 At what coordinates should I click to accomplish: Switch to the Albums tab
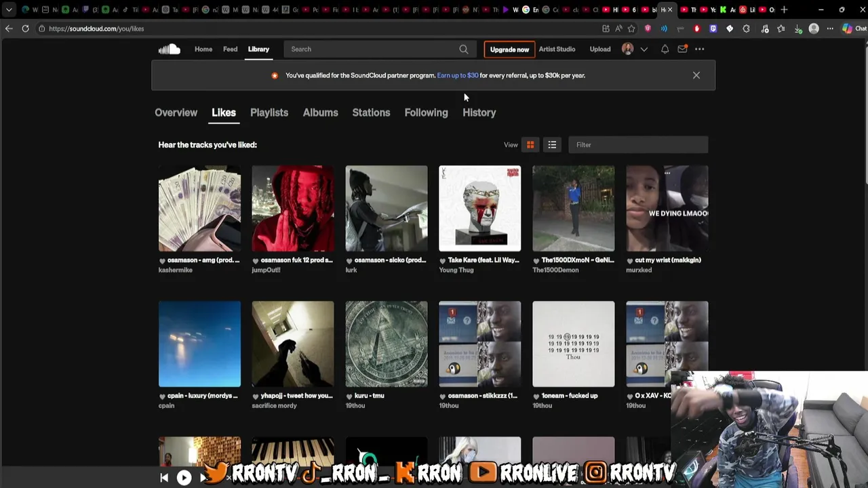tap(320, 113)
